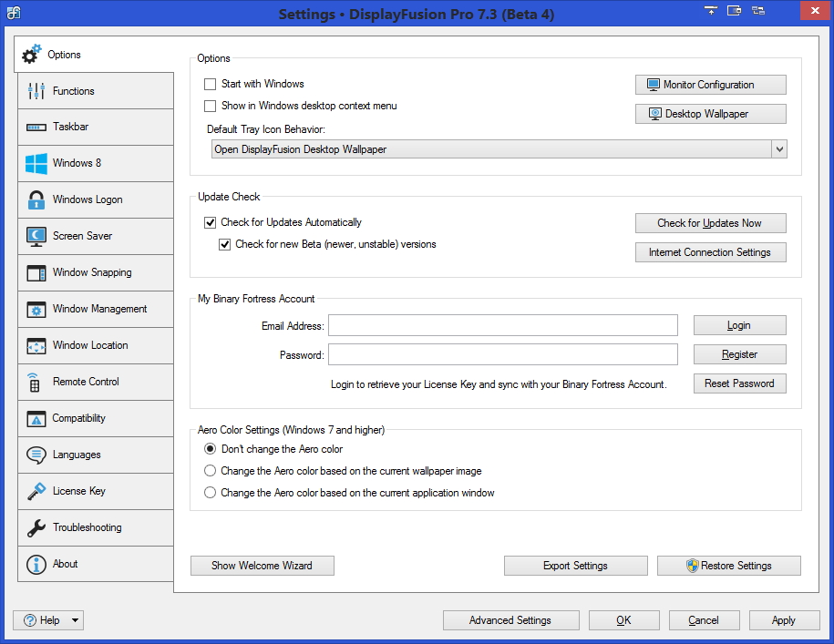The height and width of the screenshot is (644, 834).
Task: Click the License Key icon
Action: [36, 492]
